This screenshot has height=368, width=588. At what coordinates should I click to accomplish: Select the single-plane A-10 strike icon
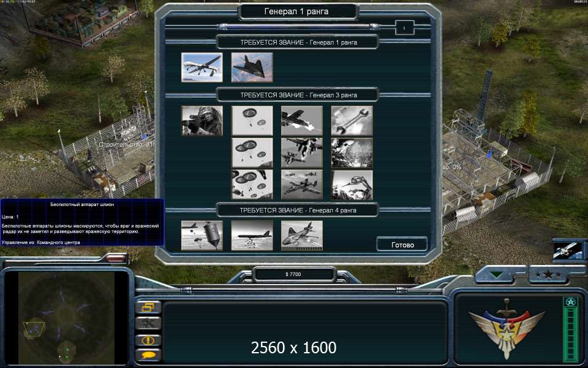(x=302, y=121)
